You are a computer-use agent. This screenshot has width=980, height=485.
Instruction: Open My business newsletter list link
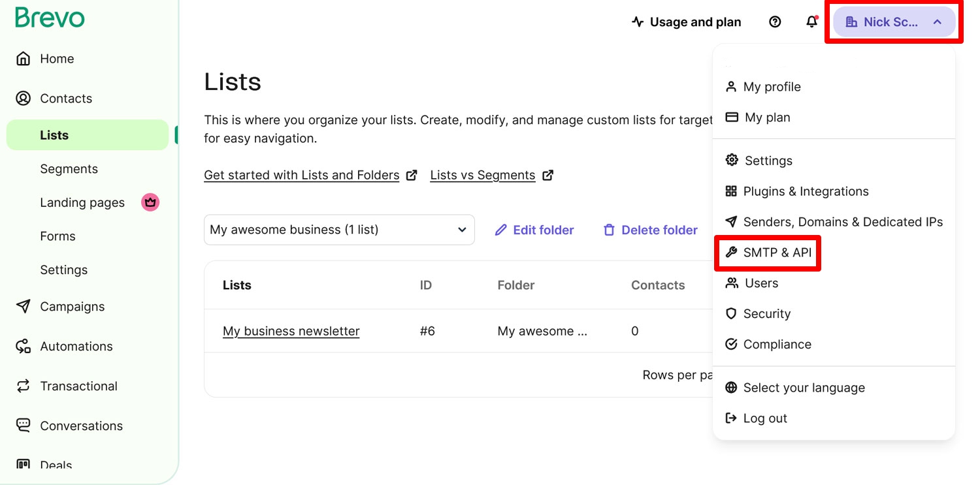(291, 331)
